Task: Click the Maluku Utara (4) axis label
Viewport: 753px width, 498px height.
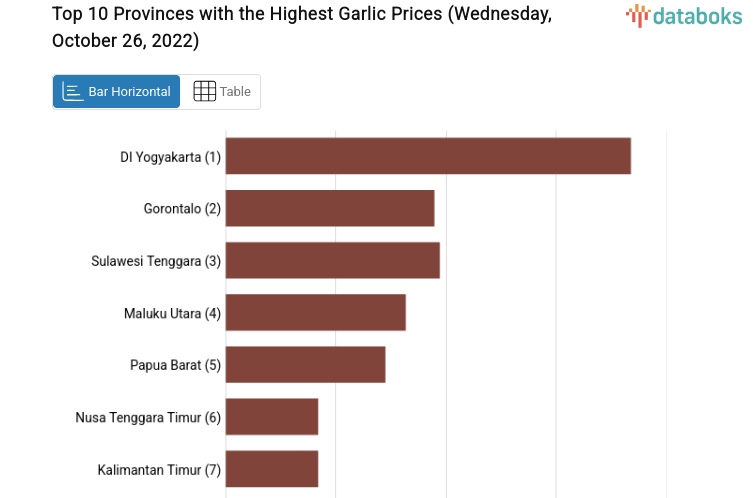Action: [x=172, y=313]
